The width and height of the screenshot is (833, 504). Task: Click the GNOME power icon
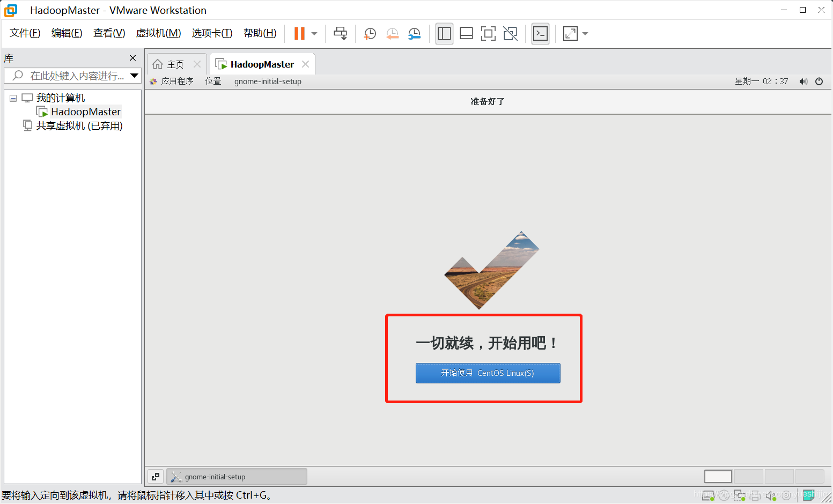tap(819, 81)
